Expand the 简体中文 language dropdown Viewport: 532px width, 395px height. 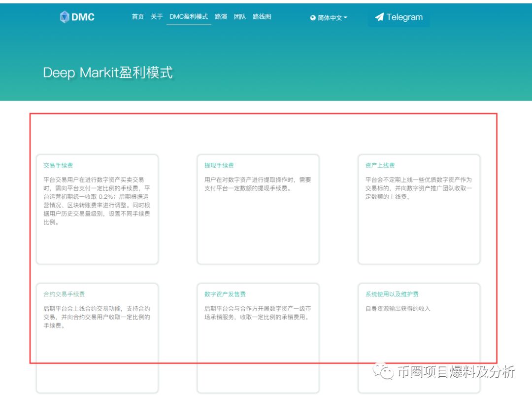click(329, 18)
